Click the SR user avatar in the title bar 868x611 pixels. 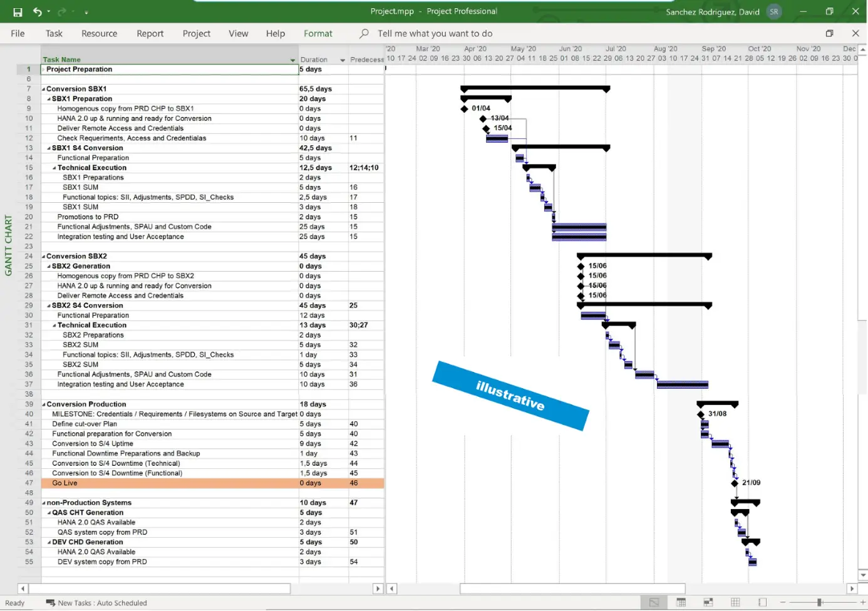click(x=774, y=11)
